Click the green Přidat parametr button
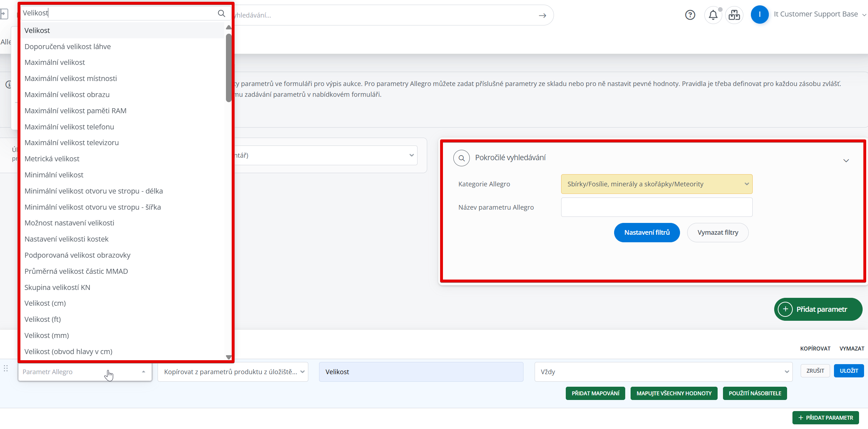868x429 pixels. pyautogui.click(x=818, y=309)
